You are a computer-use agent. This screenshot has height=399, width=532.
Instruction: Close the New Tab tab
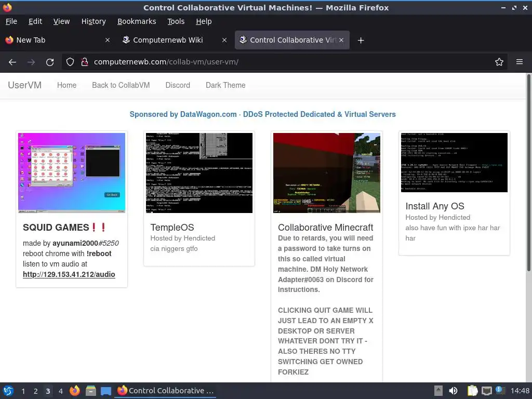(x=107, y=40)
